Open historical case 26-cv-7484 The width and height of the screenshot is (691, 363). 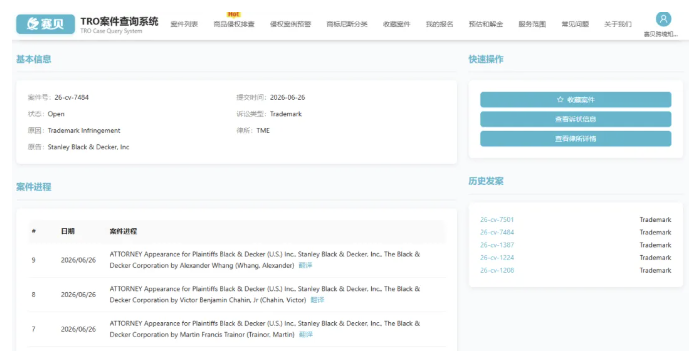coord(497,232)
